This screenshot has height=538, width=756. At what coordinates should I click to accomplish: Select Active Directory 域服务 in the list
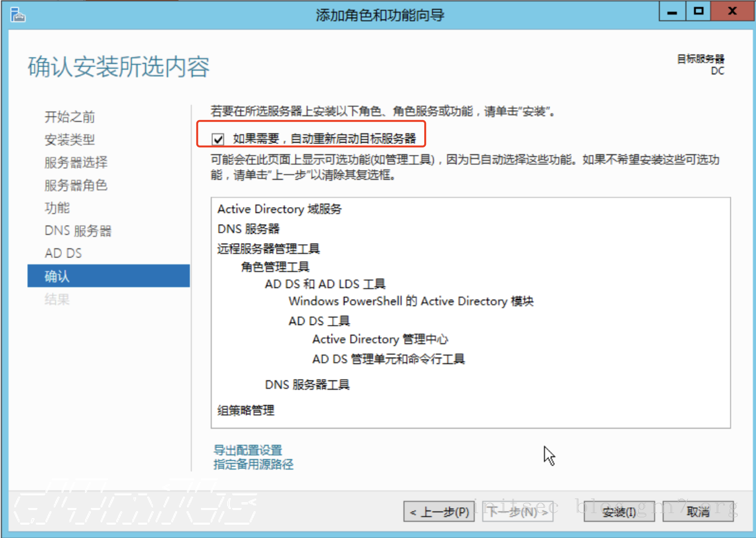[280, 209]
